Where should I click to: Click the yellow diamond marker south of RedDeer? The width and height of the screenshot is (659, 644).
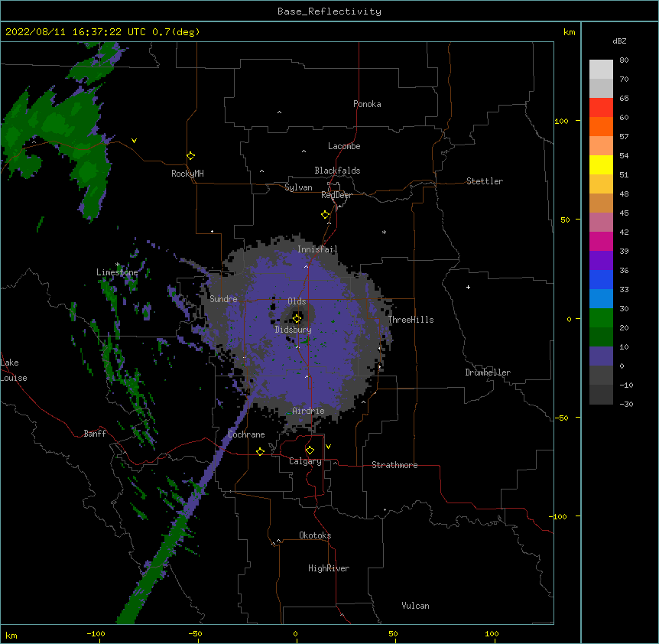[326, 215]
